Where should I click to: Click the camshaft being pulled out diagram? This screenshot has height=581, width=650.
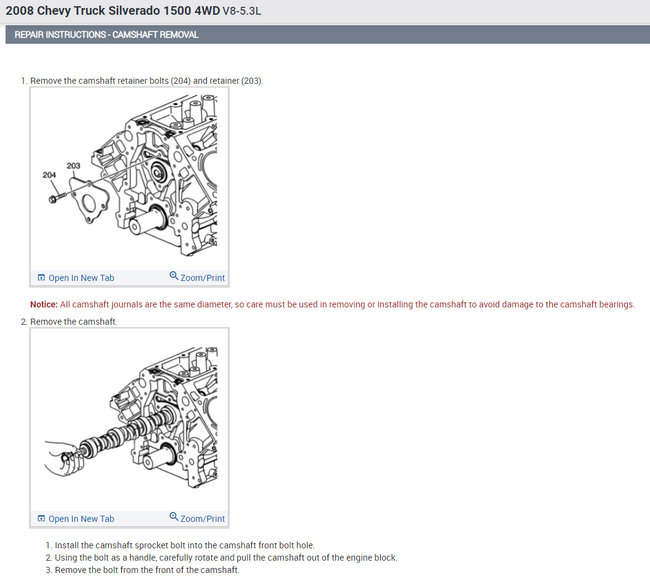[129, 419]
